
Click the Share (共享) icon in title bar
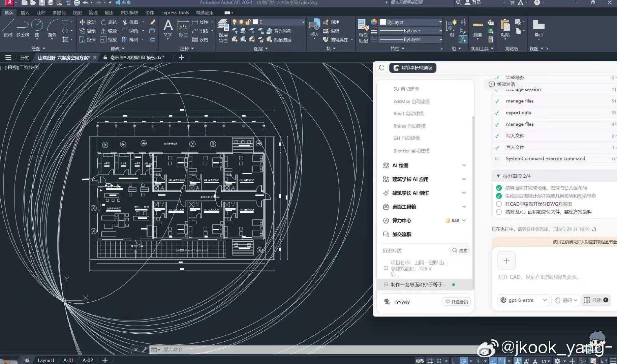click(x=123, y=2)
